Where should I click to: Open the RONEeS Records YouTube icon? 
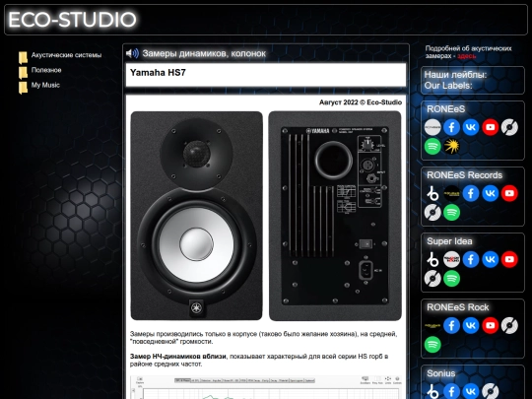(509, 193)
